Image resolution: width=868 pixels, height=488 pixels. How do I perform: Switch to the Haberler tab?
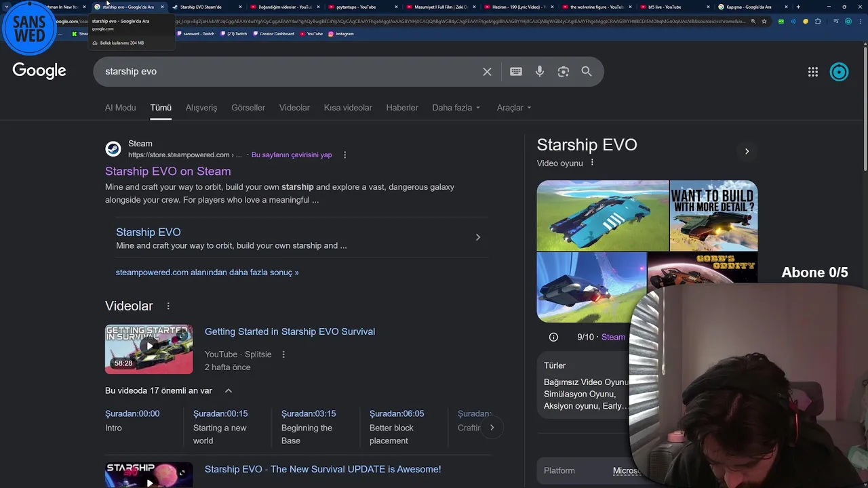pyautogui.click(x=402, y=108)
